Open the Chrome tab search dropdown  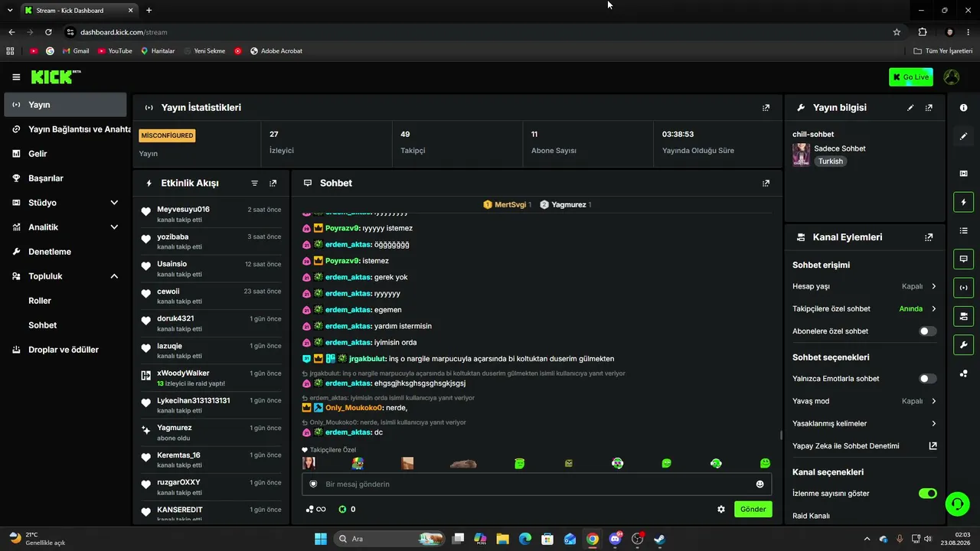(10, 10)
